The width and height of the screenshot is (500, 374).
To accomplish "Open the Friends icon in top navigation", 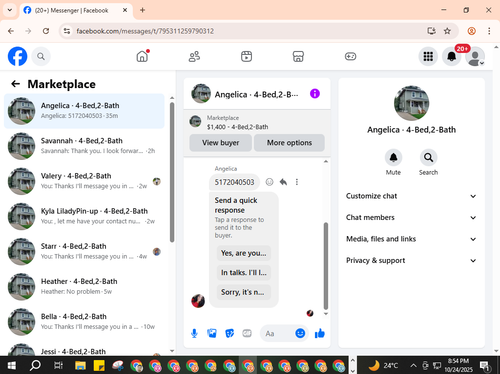I will pyautogui.click(x=194, y=56).
